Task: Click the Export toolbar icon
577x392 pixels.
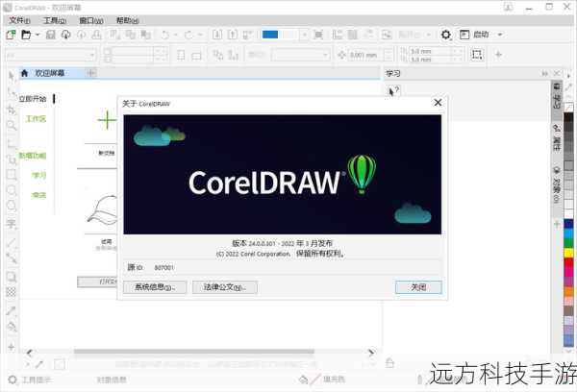Action: click(233, 35)
